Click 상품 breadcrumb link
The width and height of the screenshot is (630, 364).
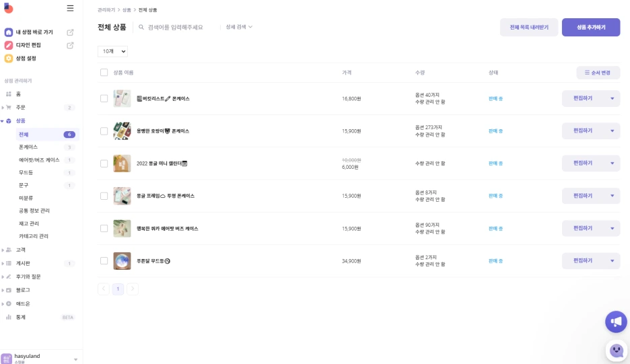[x=127, y=10]
